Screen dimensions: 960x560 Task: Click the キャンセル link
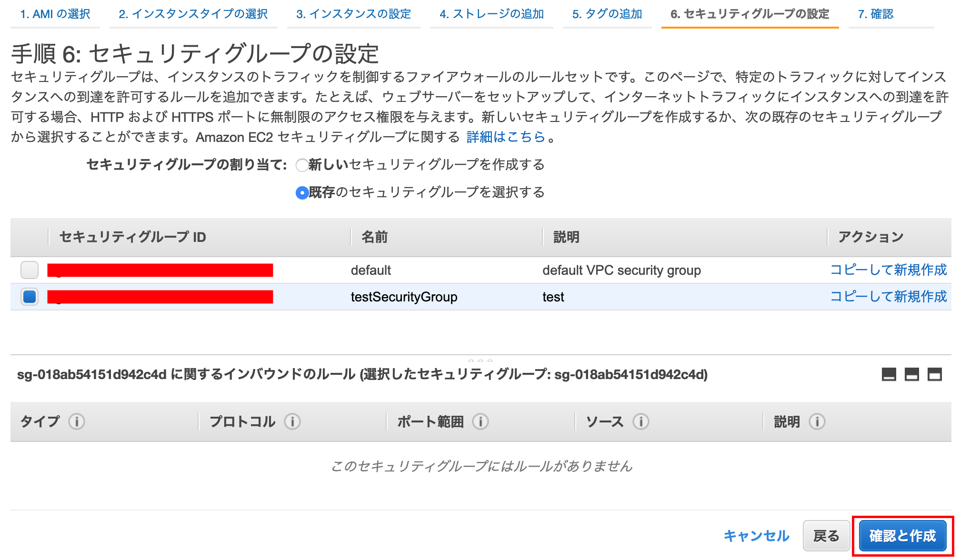coord(756,536)
